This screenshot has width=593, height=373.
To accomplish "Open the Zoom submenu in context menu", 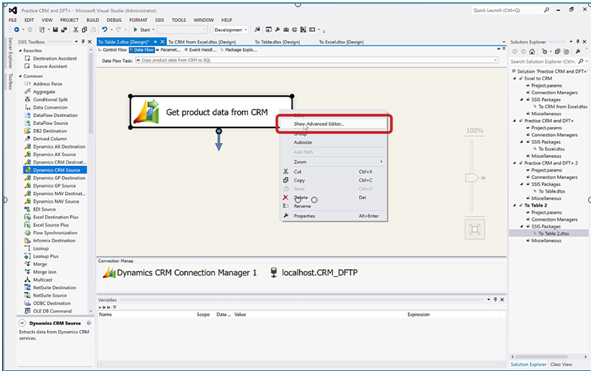I will tap(334, 162).
